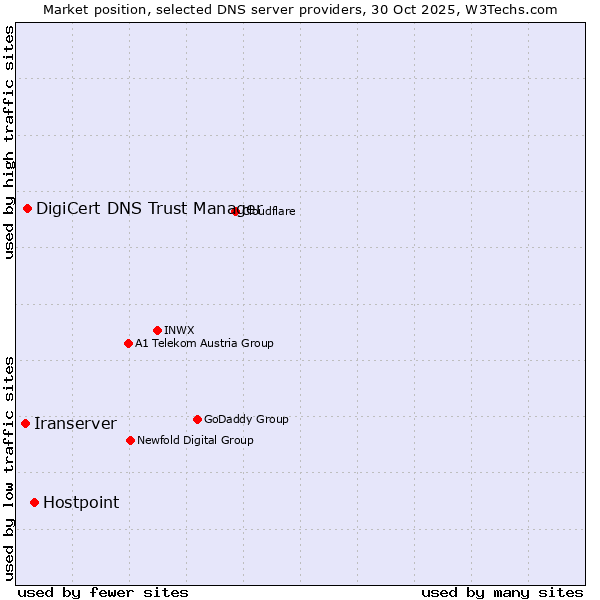
Task: Select the 'used by high traffic sites' axis label
Action: (9, 142)
